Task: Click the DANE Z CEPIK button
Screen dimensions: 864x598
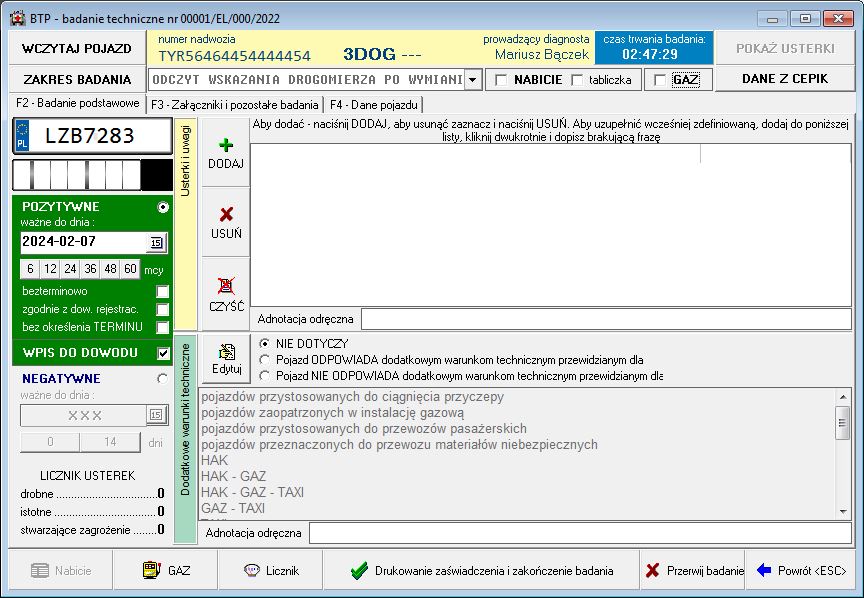Action: pyautogui.click(x=784, y=79)
